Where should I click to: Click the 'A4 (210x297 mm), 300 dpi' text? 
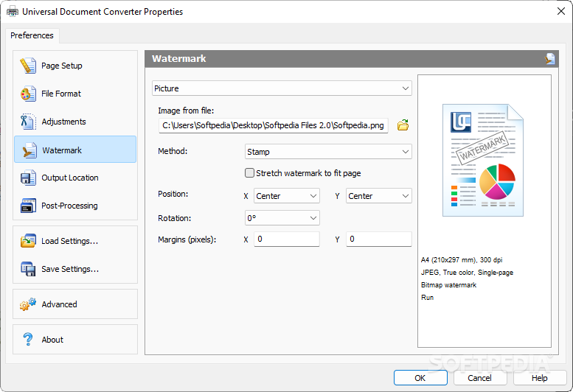coord(462,260)
